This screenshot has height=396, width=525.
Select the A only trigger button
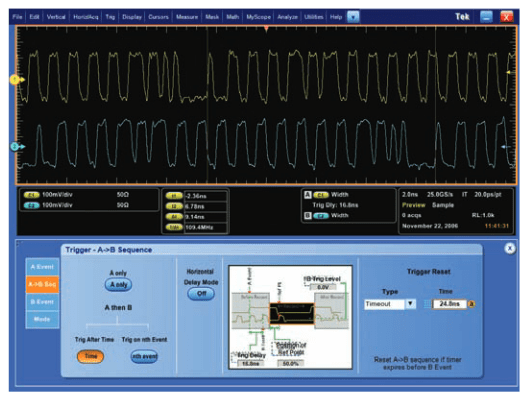[119, 285]
